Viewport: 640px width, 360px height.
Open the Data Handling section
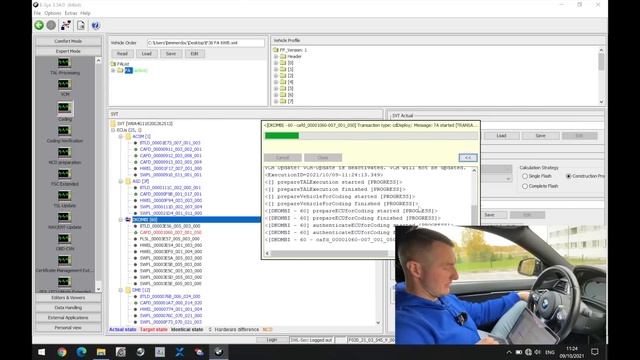[68, 308]
